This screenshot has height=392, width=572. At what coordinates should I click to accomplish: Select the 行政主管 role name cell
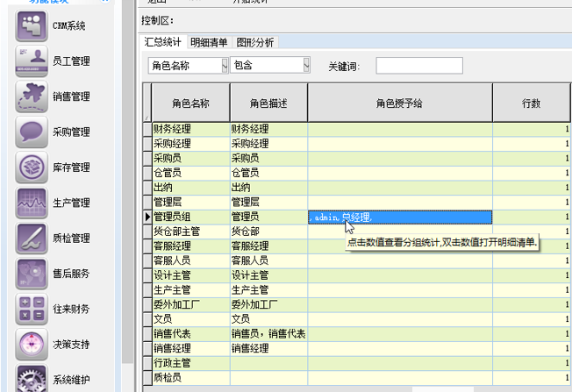click(x=191, y=363)
